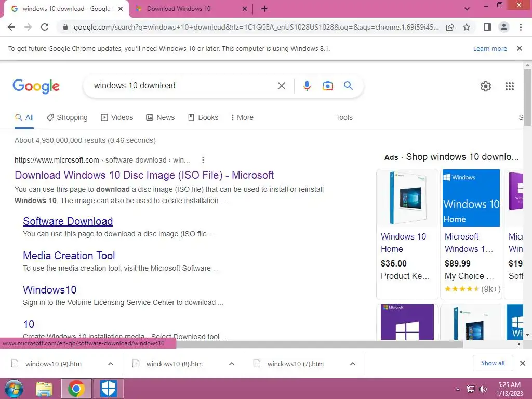The image size is (532, 399).
Task: Click the Microsoft Windows 1… $89.99 ad title
Action: 469,243
